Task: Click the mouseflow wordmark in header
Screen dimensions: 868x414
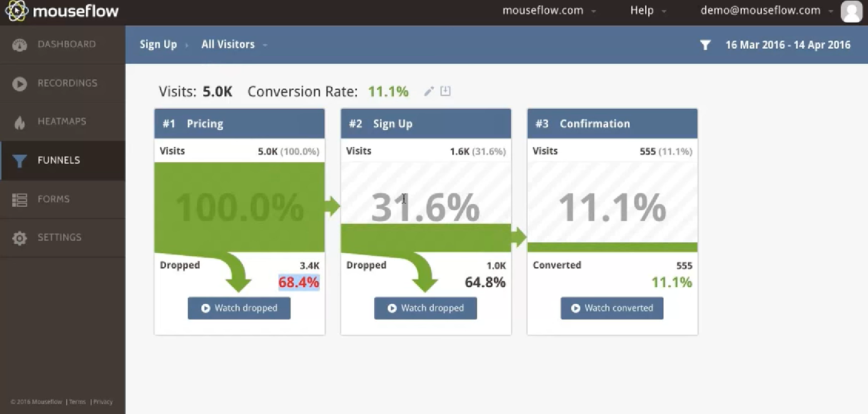Action: (x=75, y=11)
